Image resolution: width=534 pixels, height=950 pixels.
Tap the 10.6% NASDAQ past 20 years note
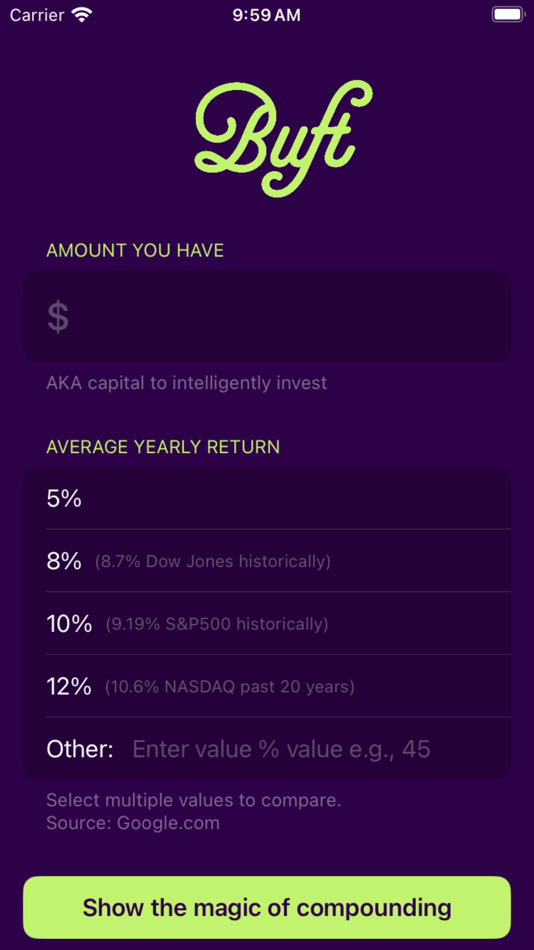point(230,687)
